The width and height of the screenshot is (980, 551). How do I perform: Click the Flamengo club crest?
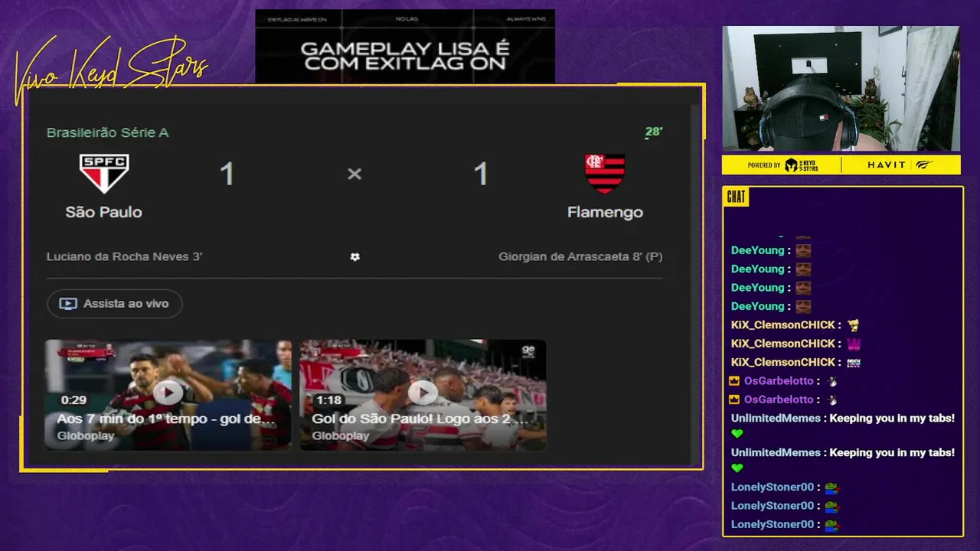pyautogui.click(x=605, y=174)
